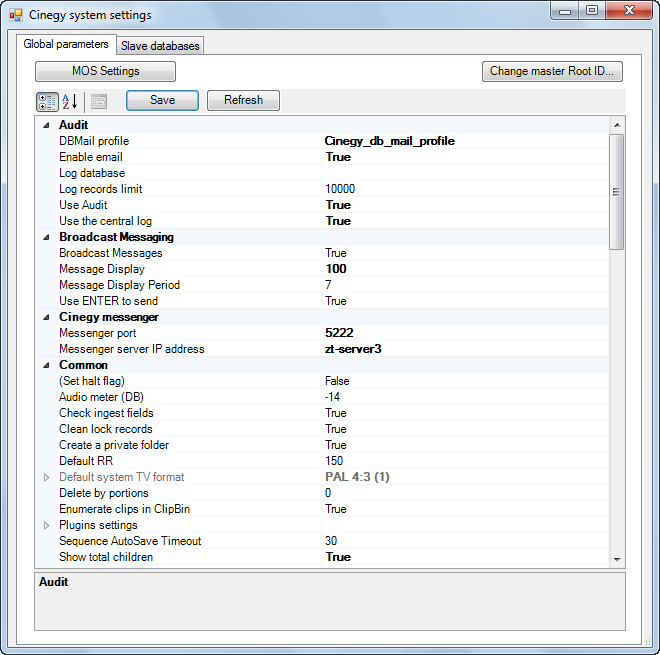Click the Cinegy app icon in the title bar
The width and height of the screenshot is (660, 655).
16,16
